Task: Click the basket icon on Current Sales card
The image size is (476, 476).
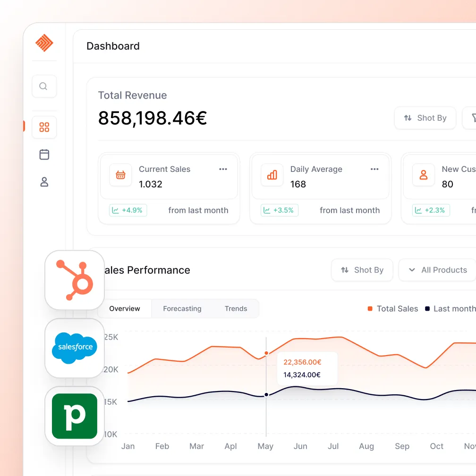Action: point(120,175)
